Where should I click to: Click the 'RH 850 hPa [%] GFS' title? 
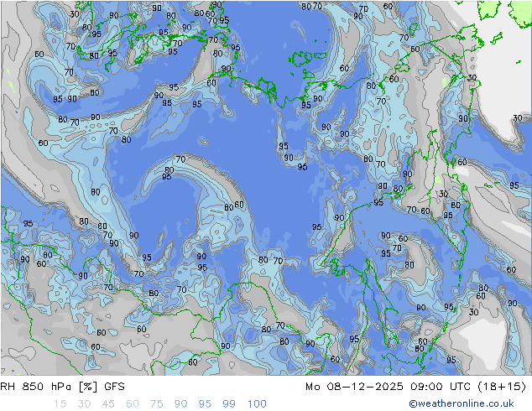pyautogui.click(x=62, y=387)
